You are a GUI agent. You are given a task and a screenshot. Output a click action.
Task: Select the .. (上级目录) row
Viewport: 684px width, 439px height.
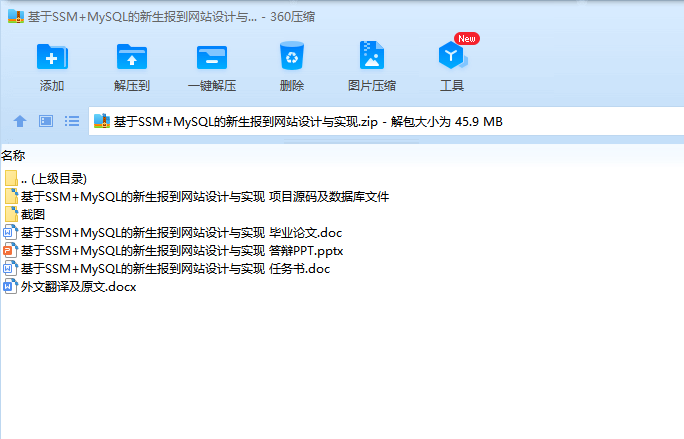coord(54,178)
